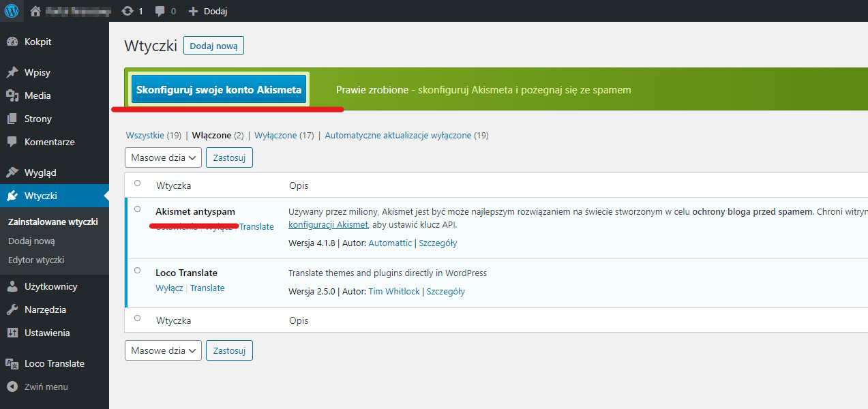Click the Translate themes and plugins description text
Screen dimensions: 868x409
388,273
